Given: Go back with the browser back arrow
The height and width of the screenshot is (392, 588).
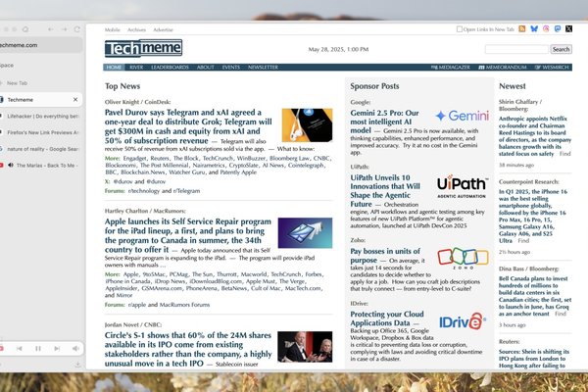Looking at the screenshot, I should (x=51, y=29).
